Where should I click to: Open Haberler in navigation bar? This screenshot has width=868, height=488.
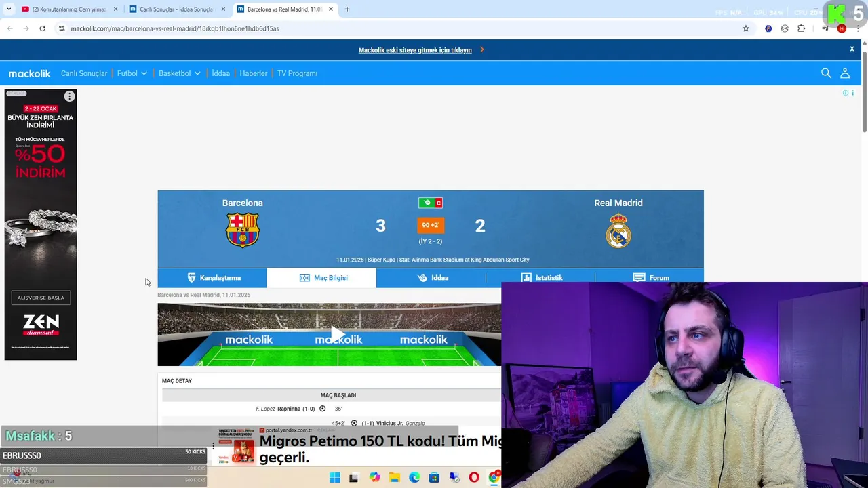pos(254,73)
